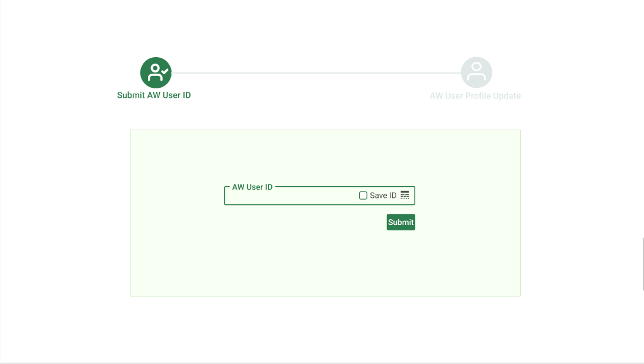Click the green user-check step icon
The image size is (644, 364).
click(156, 72)
